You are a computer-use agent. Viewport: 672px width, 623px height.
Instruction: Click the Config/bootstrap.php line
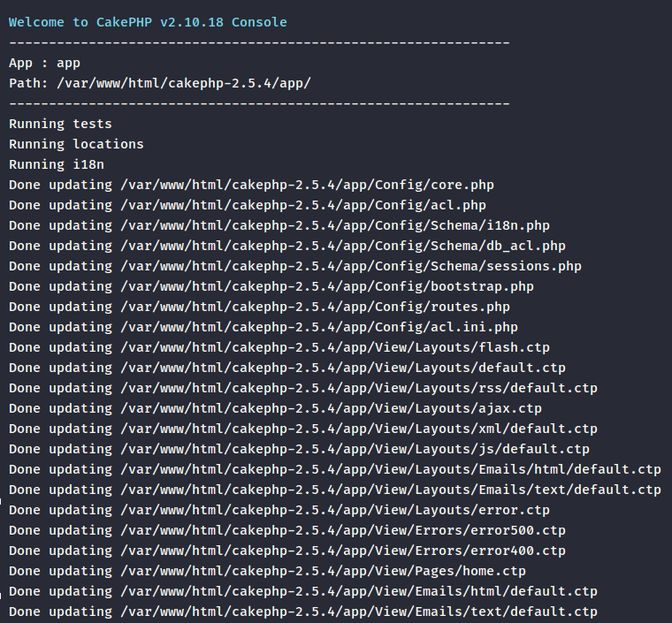(271, 286)
